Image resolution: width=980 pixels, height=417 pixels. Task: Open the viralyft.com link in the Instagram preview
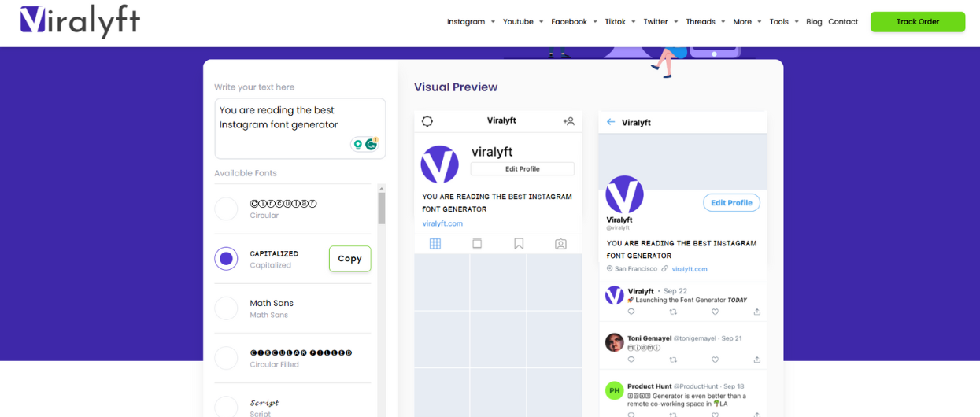pos(442,223)
